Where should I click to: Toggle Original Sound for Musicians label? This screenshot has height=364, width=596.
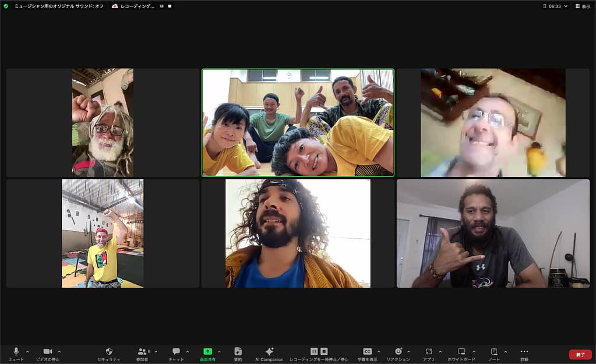pos(59,6)
